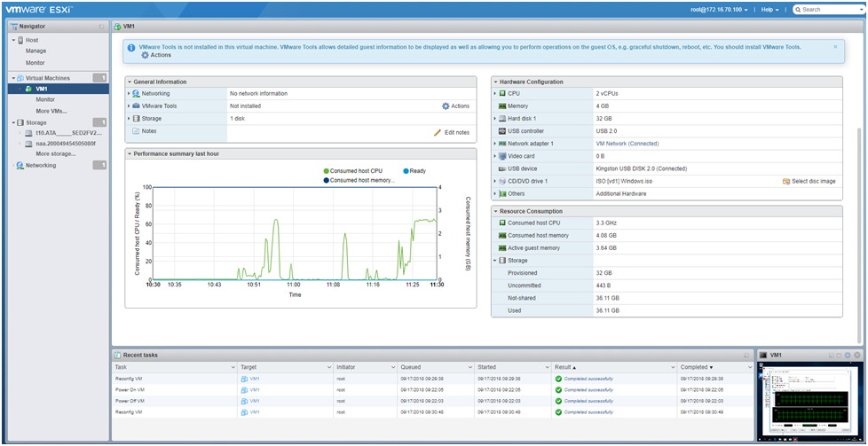Open the VM1 console thumbnail
Viewport: 868px width, 446px height.
(809, 401)
